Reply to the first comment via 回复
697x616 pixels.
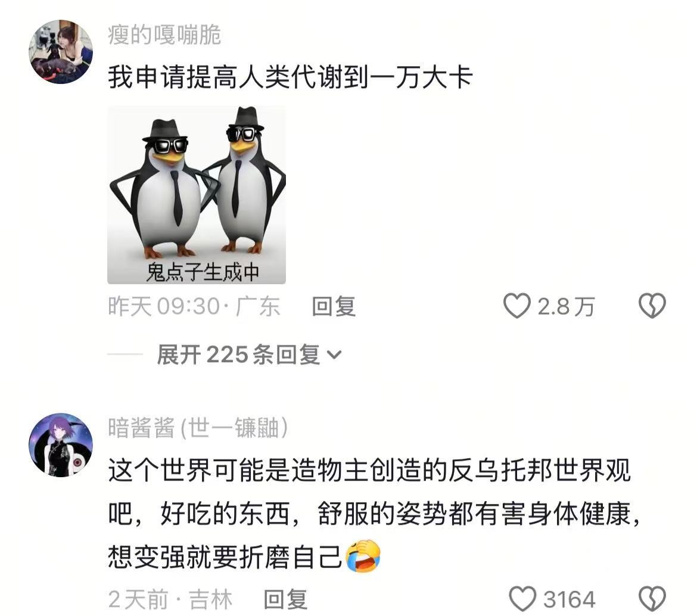click(334, 306)
